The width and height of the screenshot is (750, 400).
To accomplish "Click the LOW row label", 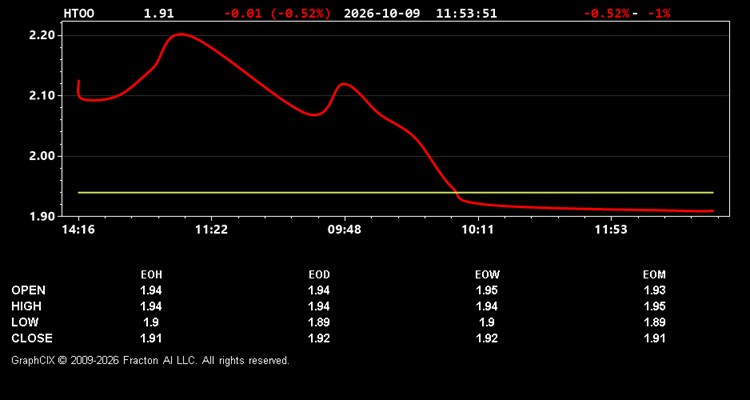I will click(25, 322).
